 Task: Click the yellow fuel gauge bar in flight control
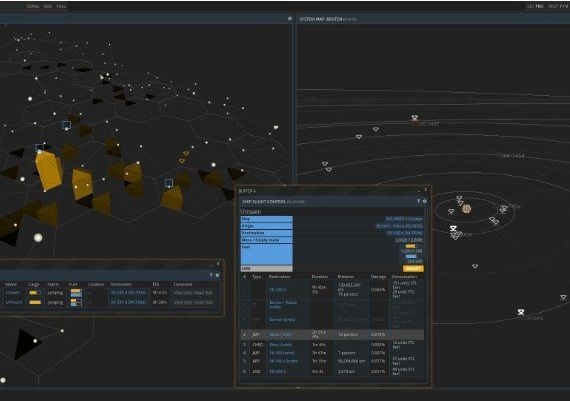[411, 246]
